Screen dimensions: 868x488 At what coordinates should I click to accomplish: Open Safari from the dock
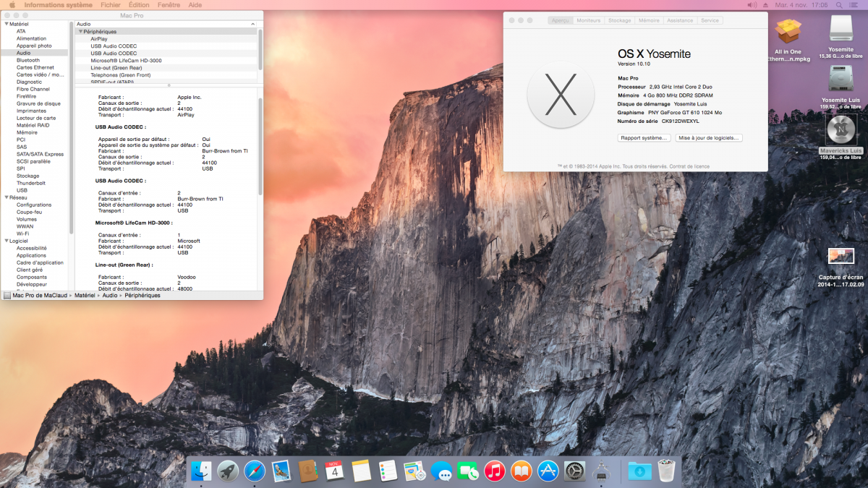coord(255,471)
